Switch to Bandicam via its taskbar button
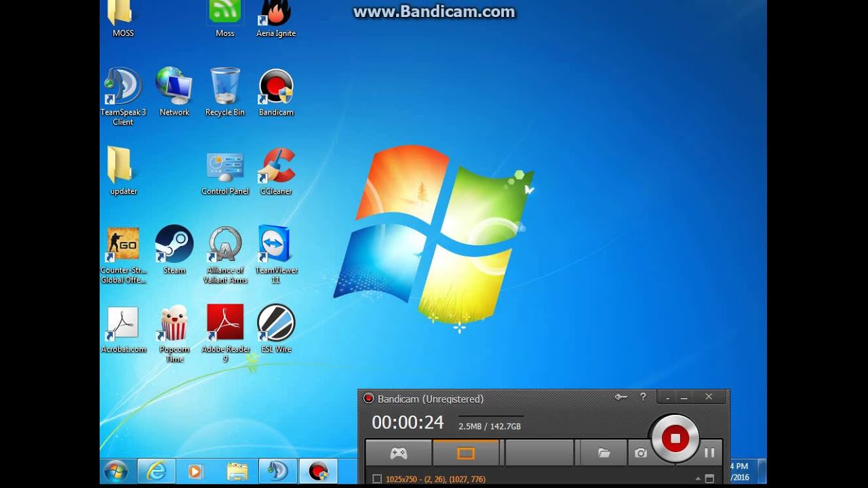868x488 pixels. [x=318, y=471]
